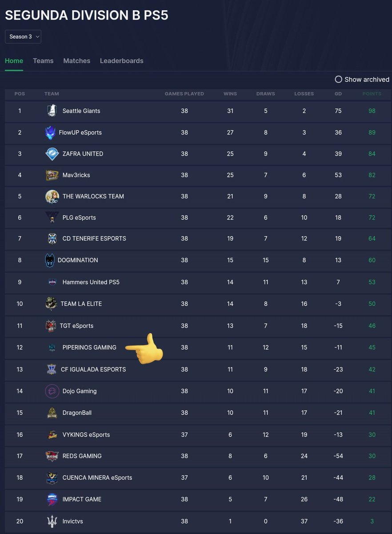This screenshot has height=534, width=392.
Task: Open THE WARLOCKS TEAM link
Action: tap(93, 196)
